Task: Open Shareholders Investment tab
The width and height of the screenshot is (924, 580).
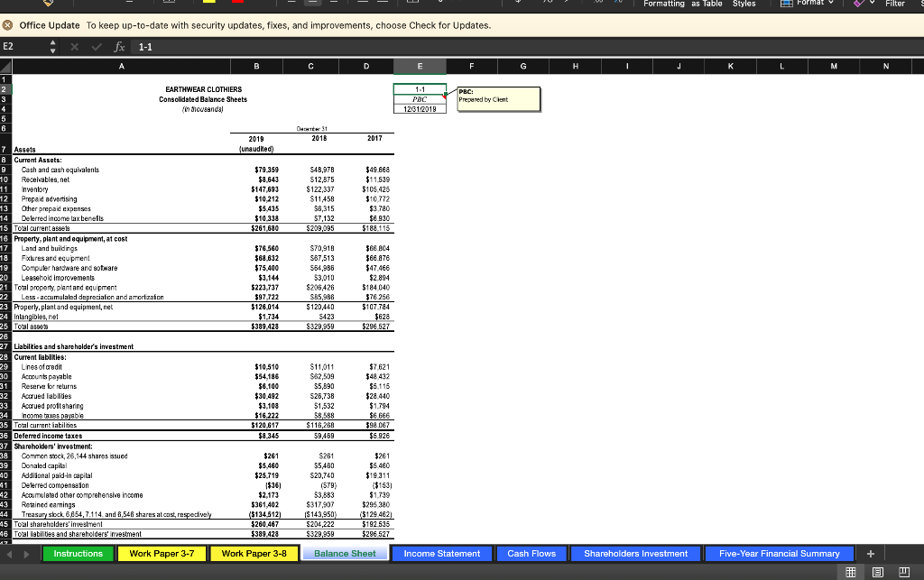Action: [x=635, y=554]
